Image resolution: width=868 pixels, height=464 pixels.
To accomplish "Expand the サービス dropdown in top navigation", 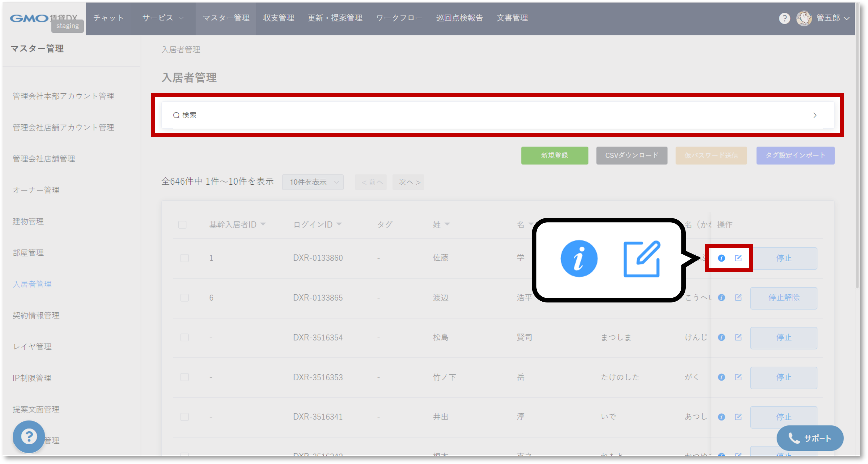I will (x=163, y=18).
